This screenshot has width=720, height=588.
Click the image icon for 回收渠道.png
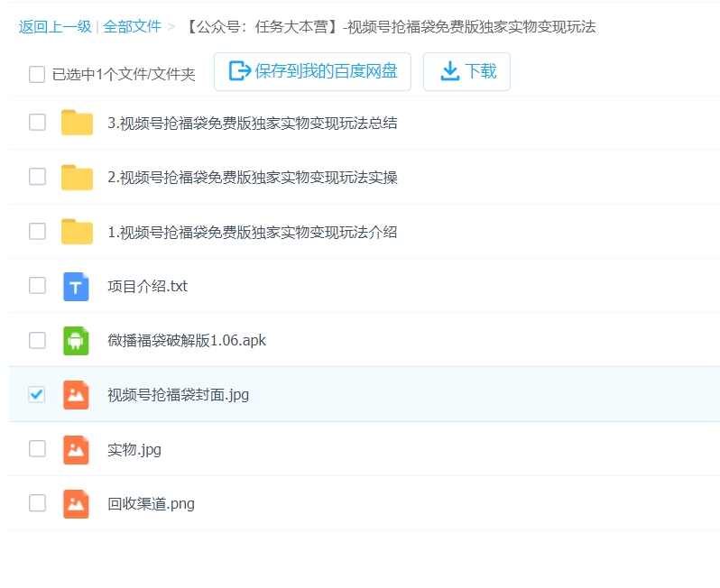coord(76,503)
